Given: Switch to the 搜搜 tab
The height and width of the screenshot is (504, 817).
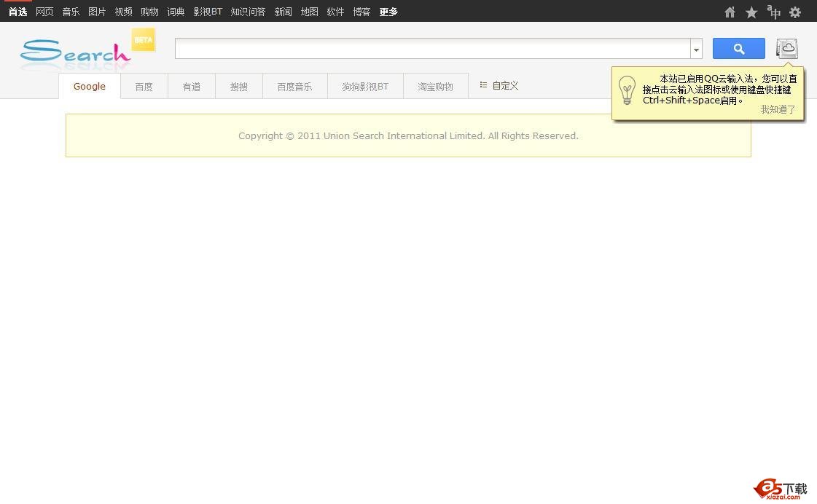Looking at the screenshot, I should point(238,87).
